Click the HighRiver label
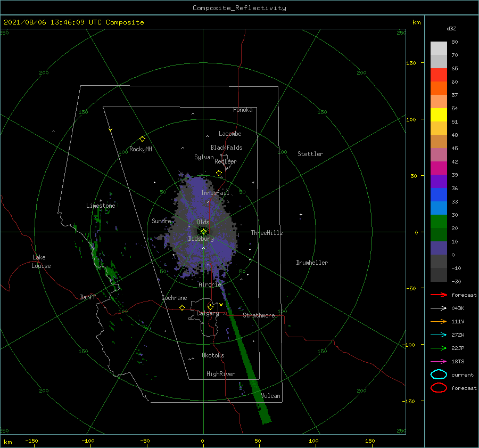The width and height of the screenshot is (479, 448). click(x=221, y=374)
